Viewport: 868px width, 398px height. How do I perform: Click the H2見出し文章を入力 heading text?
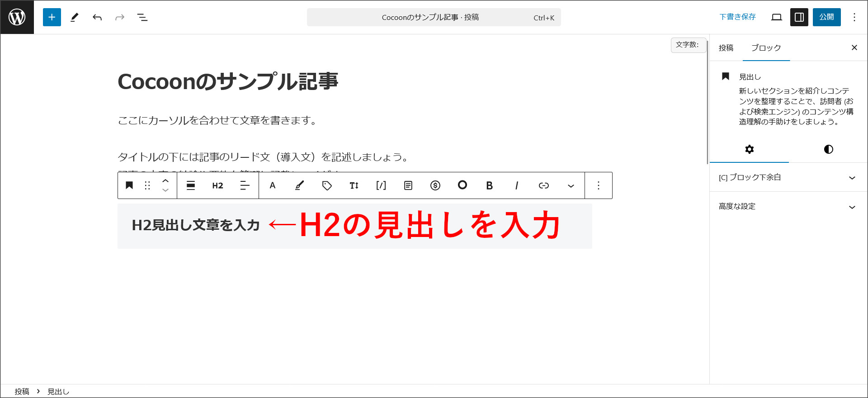pos(196,225)
